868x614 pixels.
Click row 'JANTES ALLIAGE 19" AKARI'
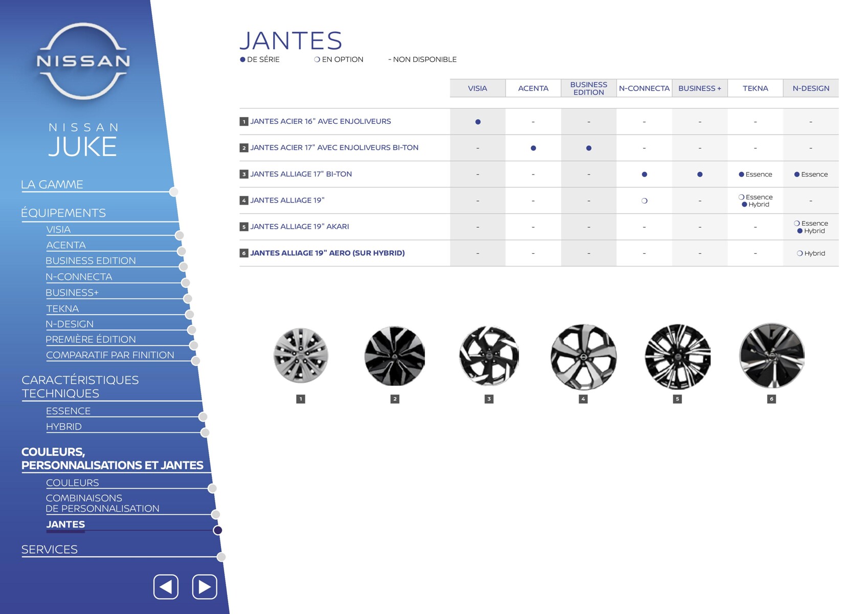pyautogui.click(x=539, y=227)
